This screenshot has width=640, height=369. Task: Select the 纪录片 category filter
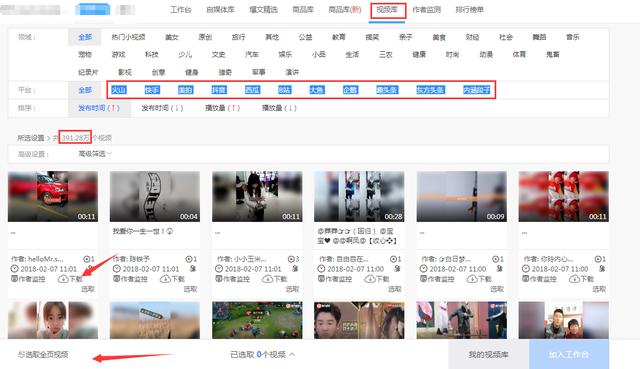pyautogui.click(x=88, y=72)
